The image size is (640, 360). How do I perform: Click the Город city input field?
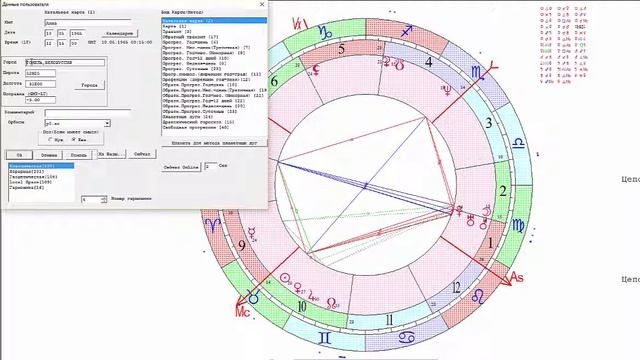coord(65,62)
